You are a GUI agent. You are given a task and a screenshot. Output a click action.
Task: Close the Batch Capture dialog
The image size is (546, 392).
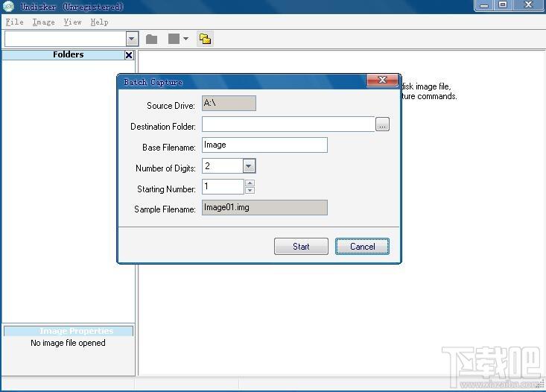coord(382,80)
